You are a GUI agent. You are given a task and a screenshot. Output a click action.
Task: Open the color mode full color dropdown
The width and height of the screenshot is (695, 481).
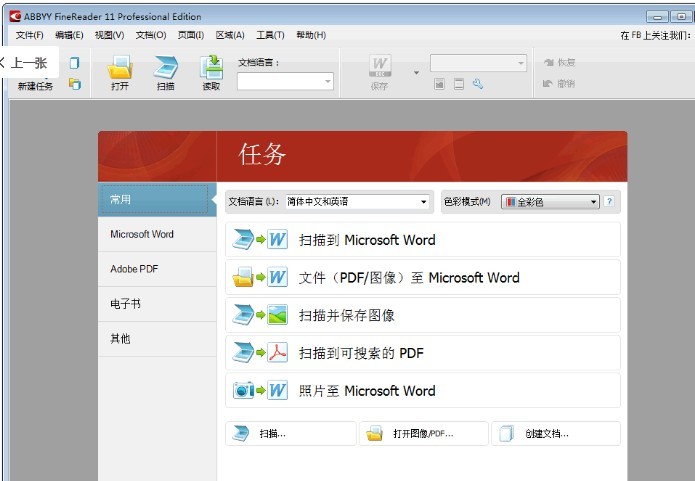tap(550, 202)
